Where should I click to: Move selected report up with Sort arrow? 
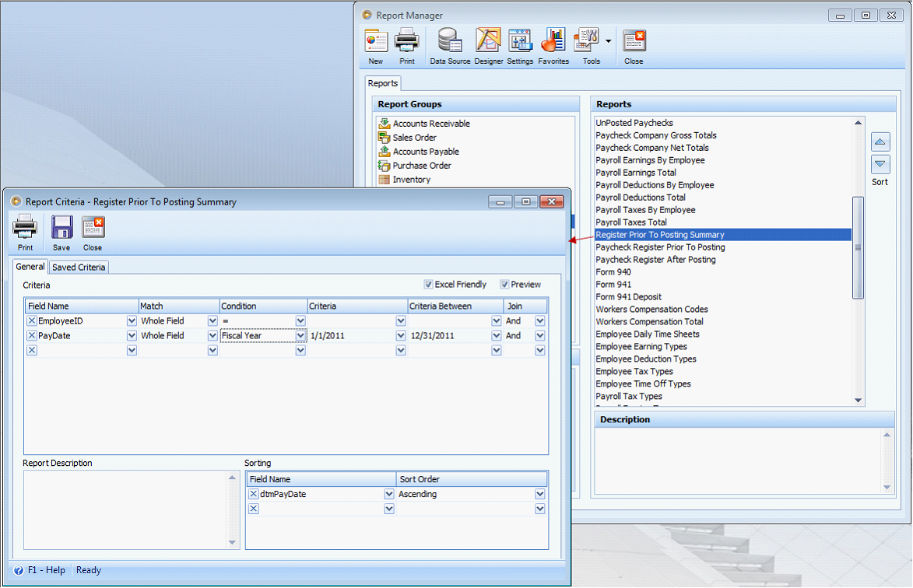(880, 142)
